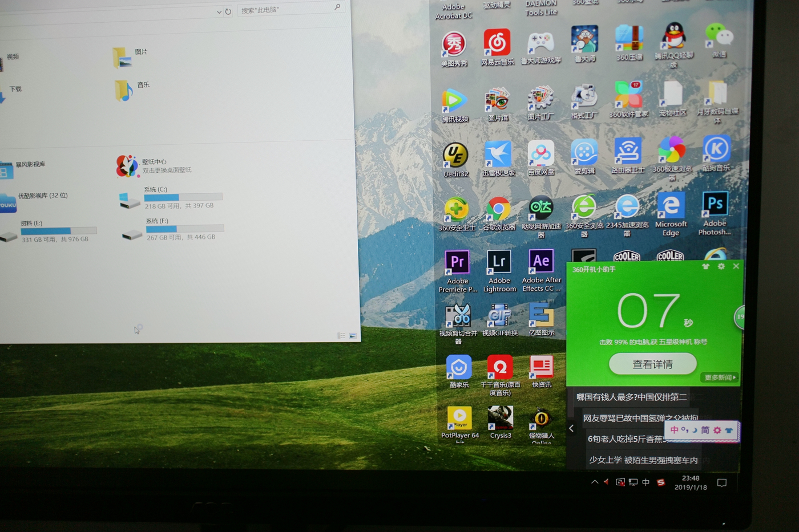Launch Adobe Lightroom from the desktop

(x=499, y=262)
